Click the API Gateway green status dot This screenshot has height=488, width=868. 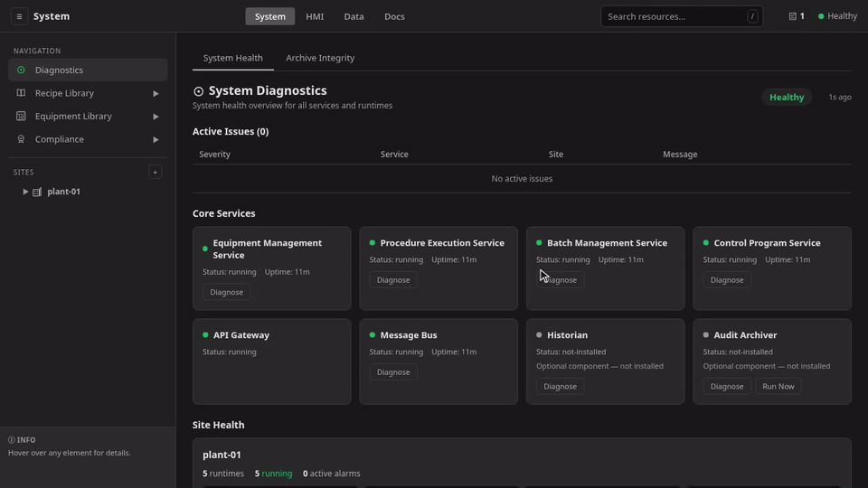[205, 334]
